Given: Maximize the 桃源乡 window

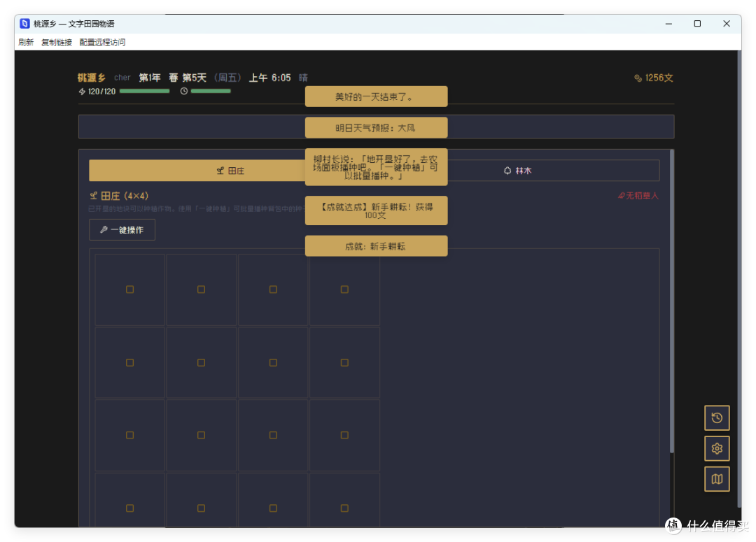Looking at the screenshot, I should [697, 24].
